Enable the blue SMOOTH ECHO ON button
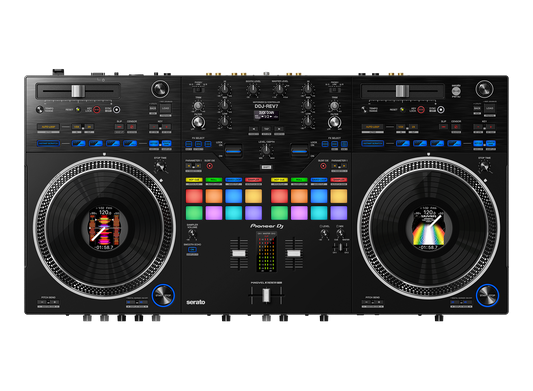Screen dimensions: 533x391 coord(192,250)
